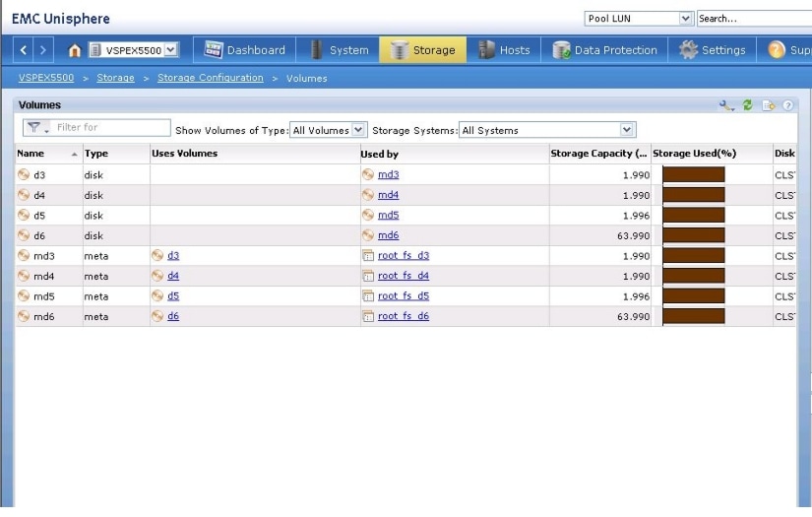
Task: Open the md3 link in Used by column
Action: [389, 174]
